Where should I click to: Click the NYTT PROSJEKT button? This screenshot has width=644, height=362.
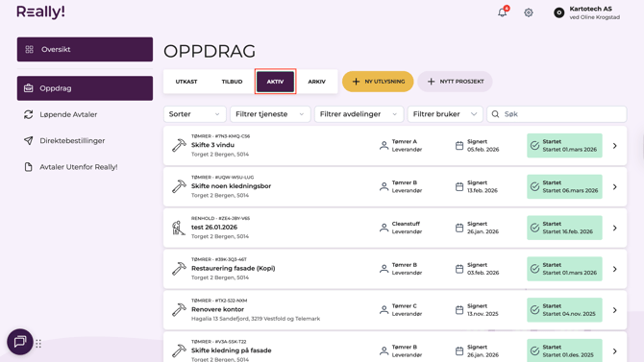[x=455, y=82]
